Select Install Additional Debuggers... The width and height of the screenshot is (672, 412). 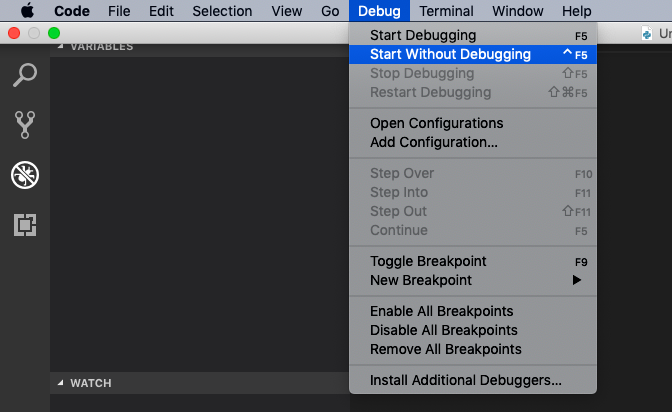click(473, 380)
